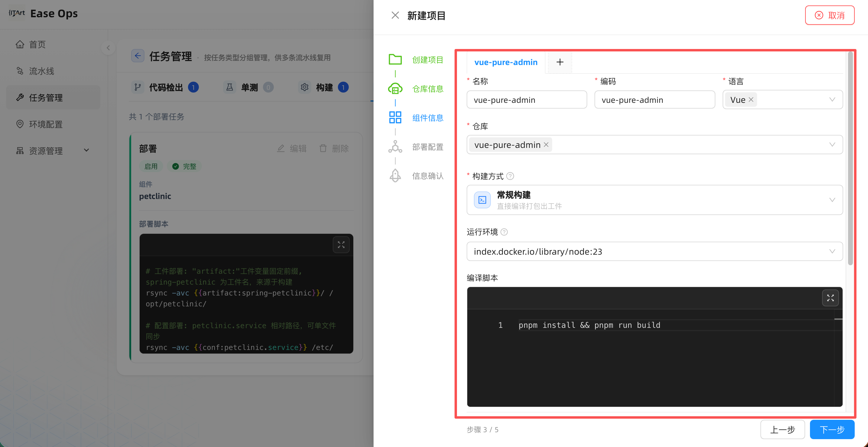Image resolution: width=868 pixels, height=447 pixels.
Task: Click into the pnpm install script line
Action: [589, 325]
